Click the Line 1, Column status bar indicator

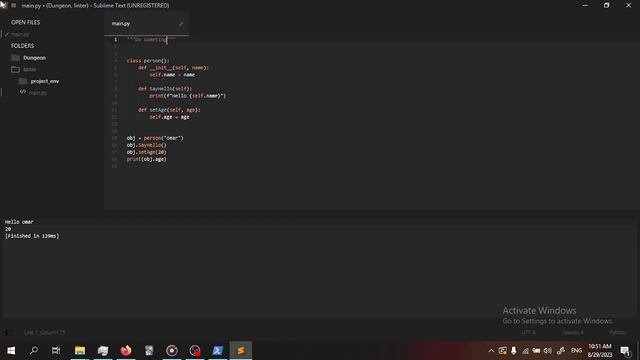coord(44,332)
